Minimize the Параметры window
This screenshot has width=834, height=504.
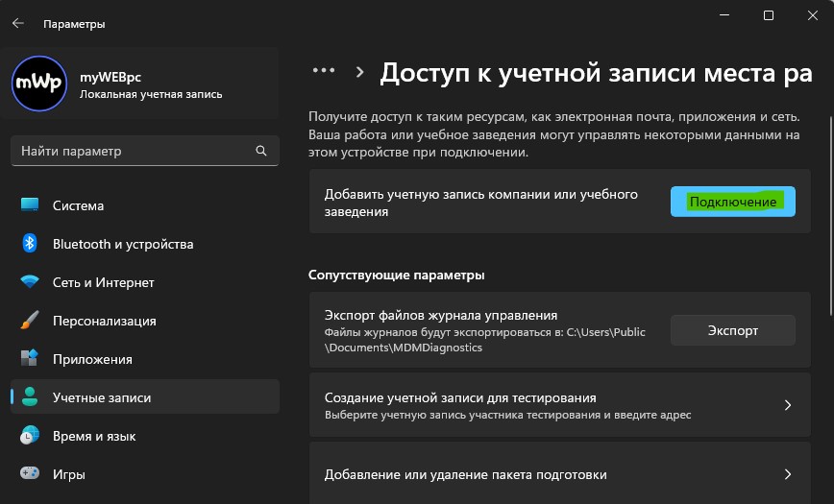(724, 15)
